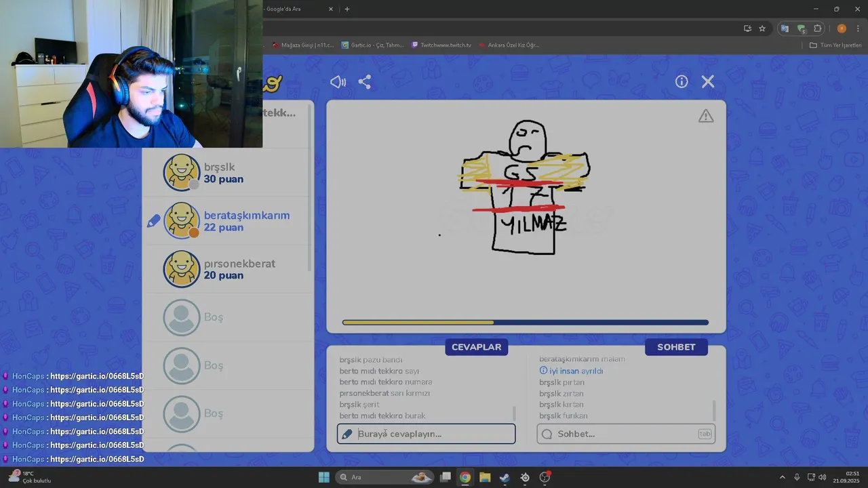Screen dimensions: 868x488
Task: Focus the 'Buraya cevaplayın' answer field
Action: tap(426, 434)
